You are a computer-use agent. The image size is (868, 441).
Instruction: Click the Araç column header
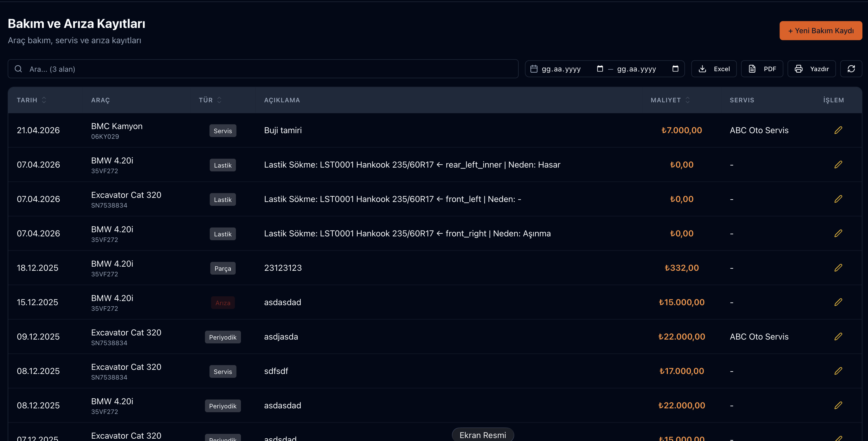pyautogui.click(x=100, y=100)
